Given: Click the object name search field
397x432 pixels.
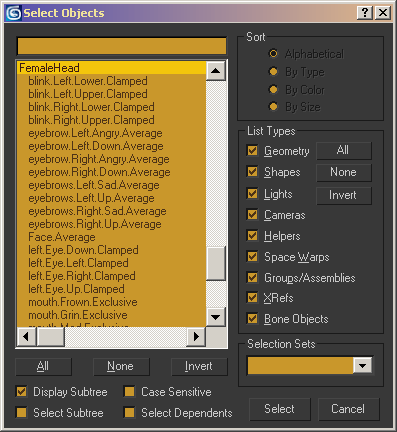Looking at the screenshot, I should tap(122, 46).
